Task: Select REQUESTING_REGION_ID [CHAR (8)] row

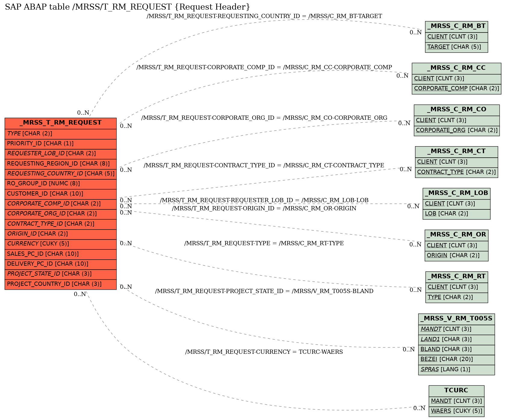Action: pyautogui.click(x=61, y=164)
